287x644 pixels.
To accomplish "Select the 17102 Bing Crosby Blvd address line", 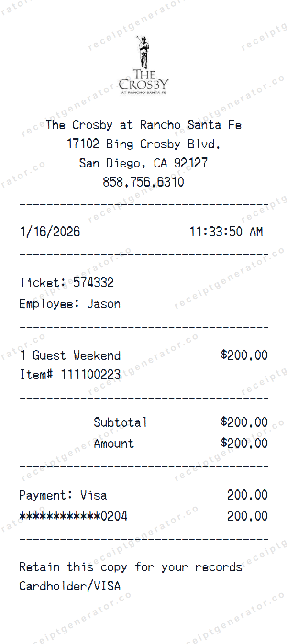I will coord(143,144).
